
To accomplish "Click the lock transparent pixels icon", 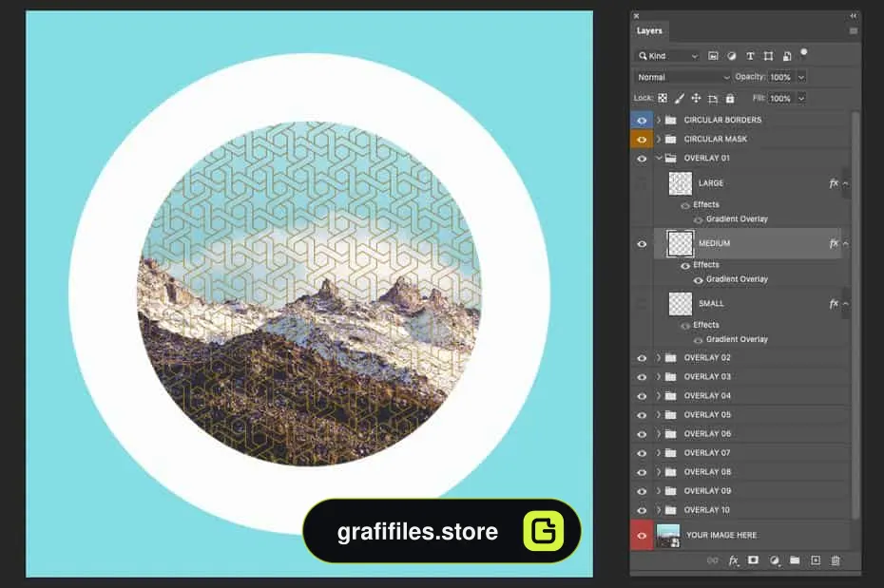I will coord(663,98).
